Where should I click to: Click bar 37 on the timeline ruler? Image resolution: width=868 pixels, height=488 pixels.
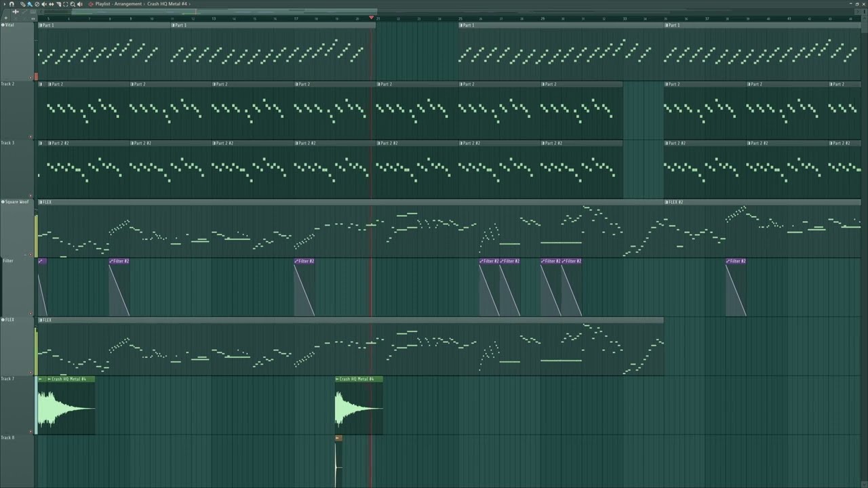click(707, 18)
